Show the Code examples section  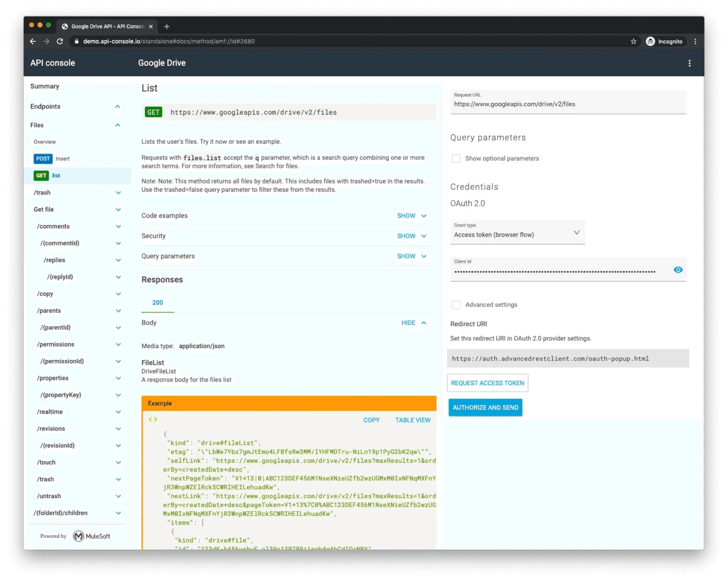click(x=411, y=216)
